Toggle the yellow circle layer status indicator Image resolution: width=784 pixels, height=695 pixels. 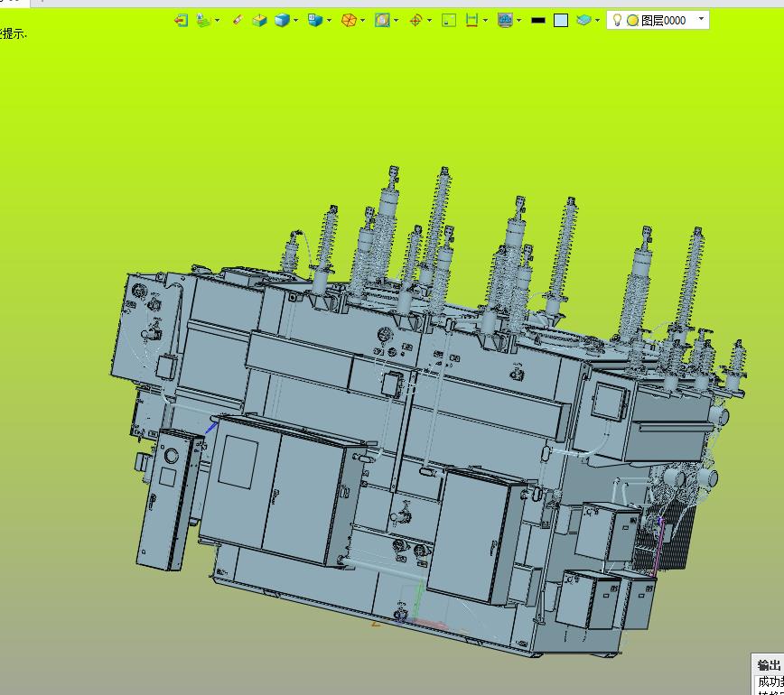[x=632, y=21]
